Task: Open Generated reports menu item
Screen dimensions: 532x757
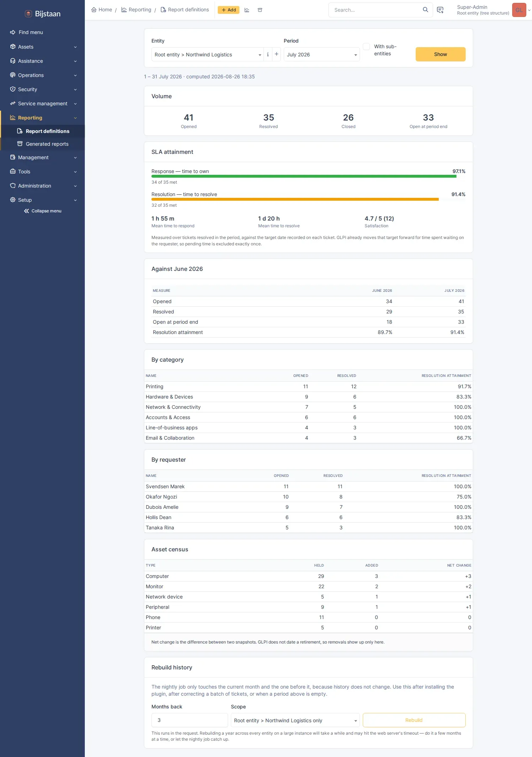Action: pyautogui.click(x=43, y=144)
